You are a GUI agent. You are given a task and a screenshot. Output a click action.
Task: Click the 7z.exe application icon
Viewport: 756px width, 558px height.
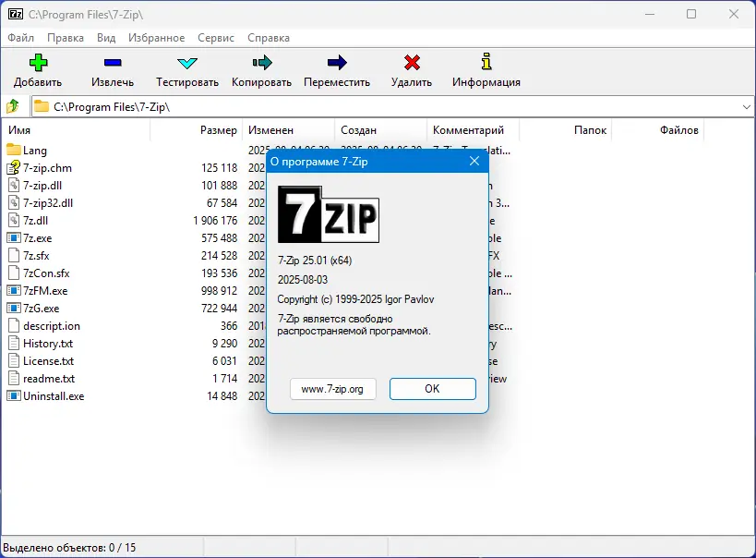[x=14, y=238]
